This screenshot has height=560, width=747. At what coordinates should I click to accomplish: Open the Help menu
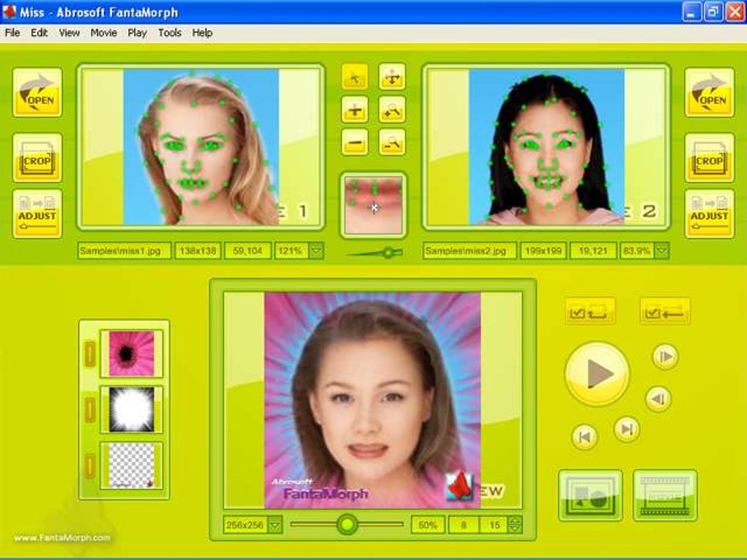[x=202, y=33]
